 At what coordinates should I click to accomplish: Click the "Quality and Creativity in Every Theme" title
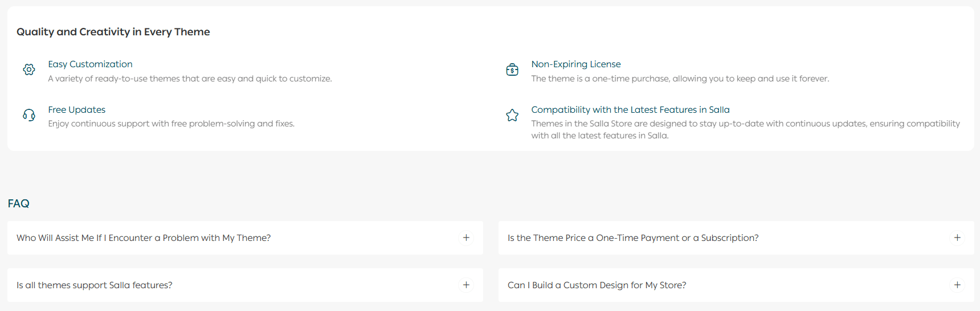(x=113, y=32)
